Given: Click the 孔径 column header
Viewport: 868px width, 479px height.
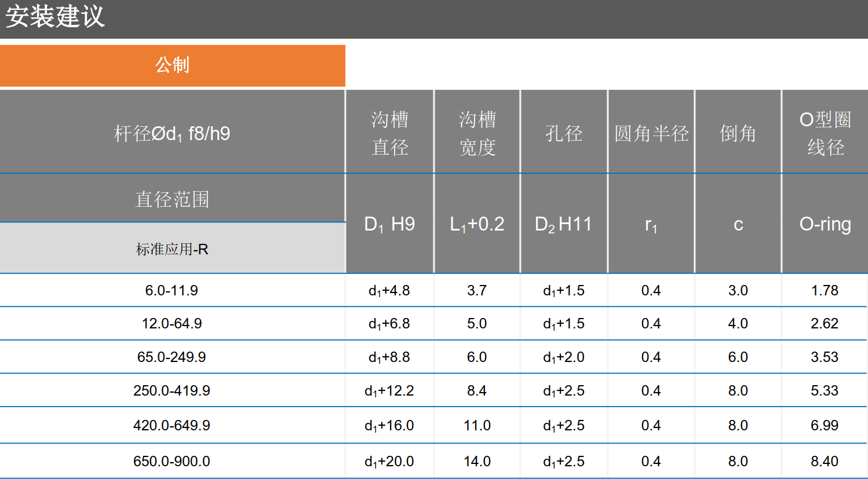Looking at the screenshot, I should [x=564, y=134].
